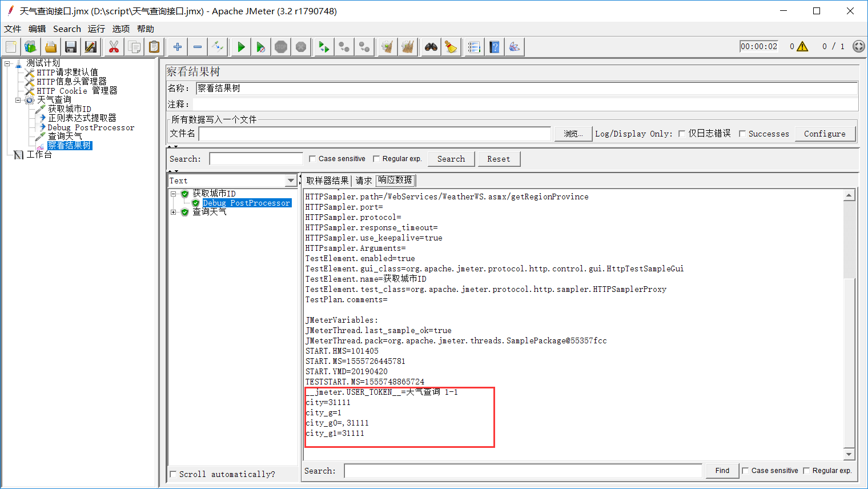This screenshot has height=489, width=868.
Task: Tick Case sensitive beside upper Search field
Action: coord(312,159)
